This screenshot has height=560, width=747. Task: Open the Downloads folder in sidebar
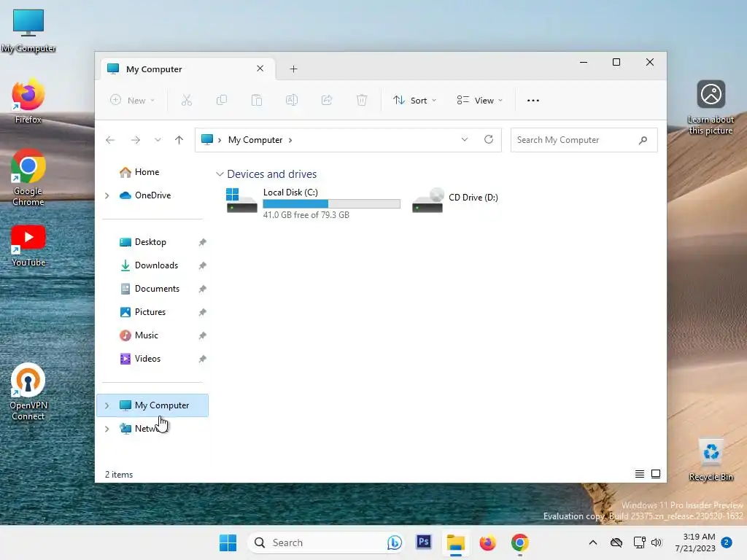(x=149, y=265)
